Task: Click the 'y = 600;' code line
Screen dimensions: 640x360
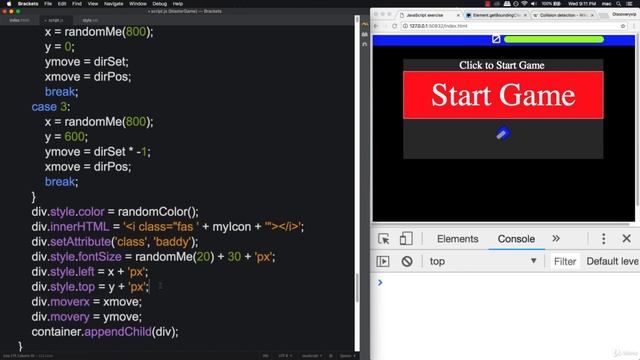Action: (66, 137)
